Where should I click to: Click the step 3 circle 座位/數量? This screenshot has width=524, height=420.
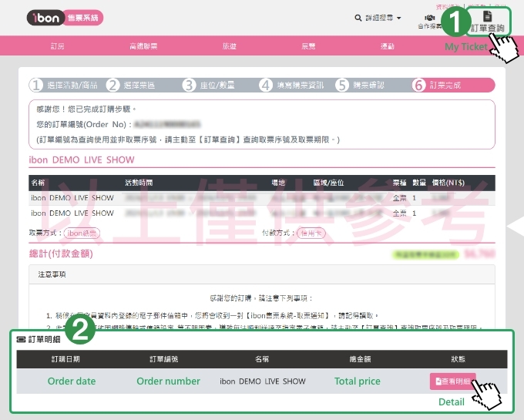[190, 86]
